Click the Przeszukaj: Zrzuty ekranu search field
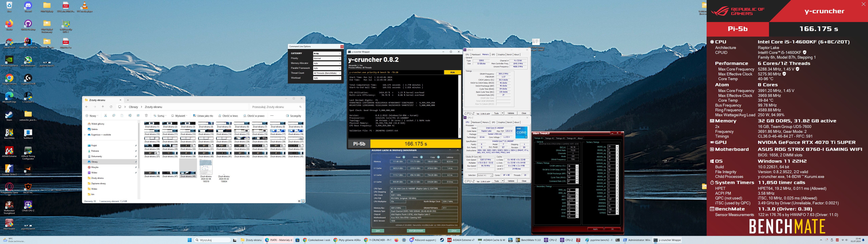Viewport: 868px width, 244px height. 277,107
